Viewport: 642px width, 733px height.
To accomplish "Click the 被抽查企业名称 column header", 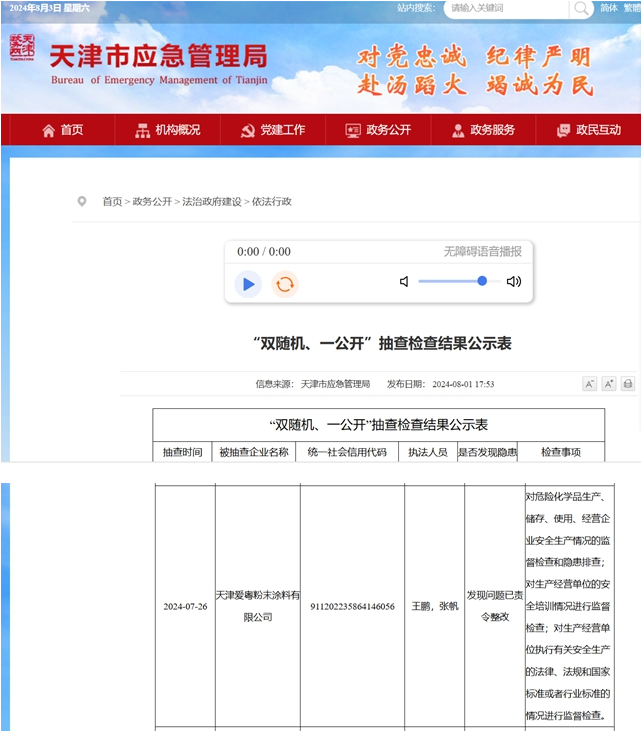I will pos(254,452).
